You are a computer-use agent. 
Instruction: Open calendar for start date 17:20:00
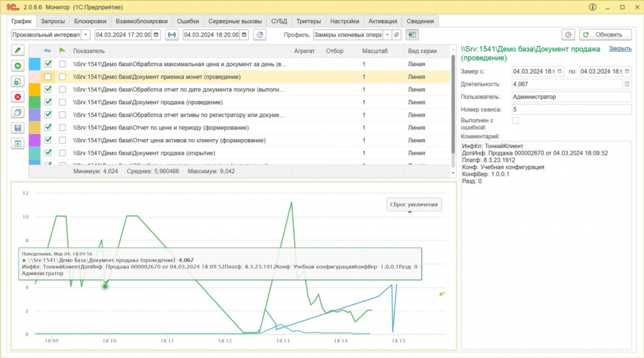click(x=156, y=35)
